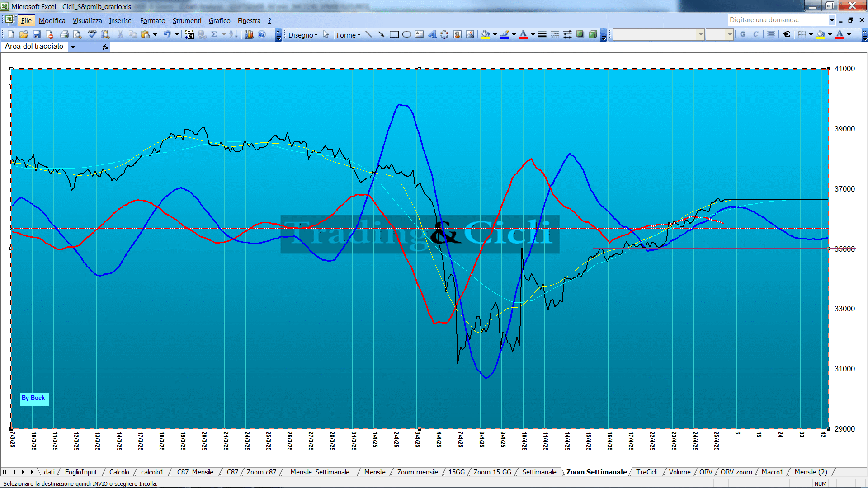868x488 pixels.
Task: Open the Chart Wizard icon
Action: pos(249,34)
